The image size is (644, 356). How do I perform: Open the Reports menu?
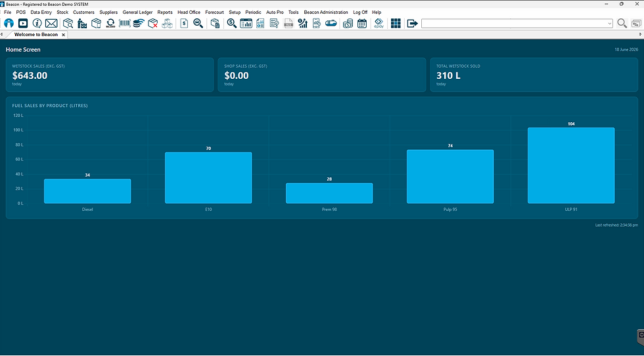(x=165, y=12)
